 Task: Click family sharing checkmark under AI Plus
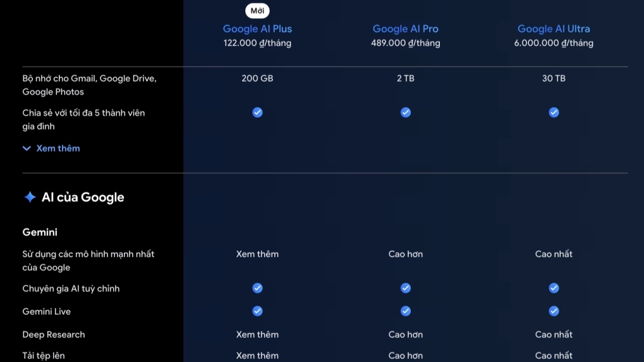pos(257,112)
